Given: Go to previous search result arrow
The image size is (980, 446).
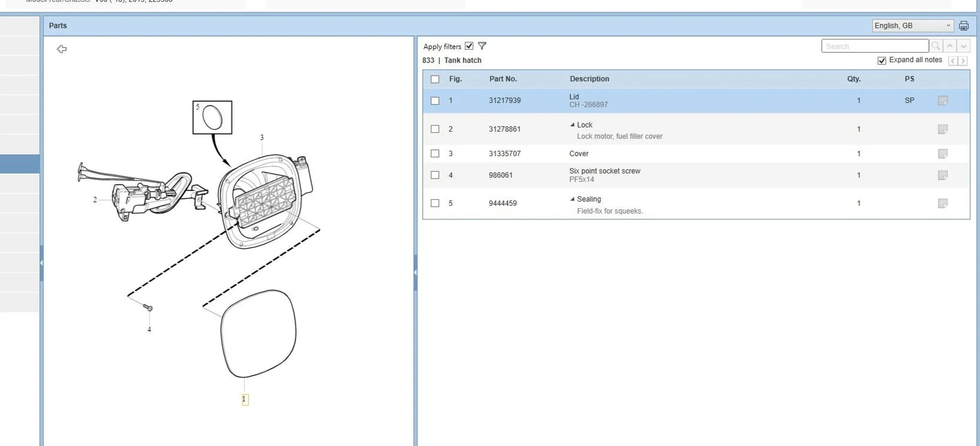Looking at the screenshot, I should [949, 46].
